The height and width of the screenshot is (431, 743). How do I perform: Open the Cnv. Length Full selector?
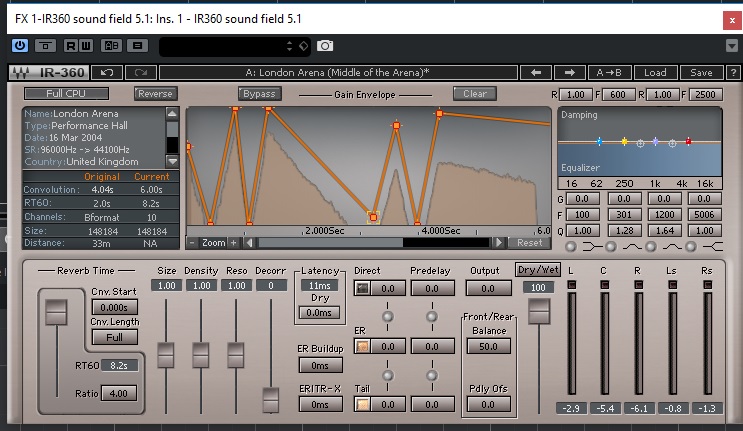pos(114,337)
